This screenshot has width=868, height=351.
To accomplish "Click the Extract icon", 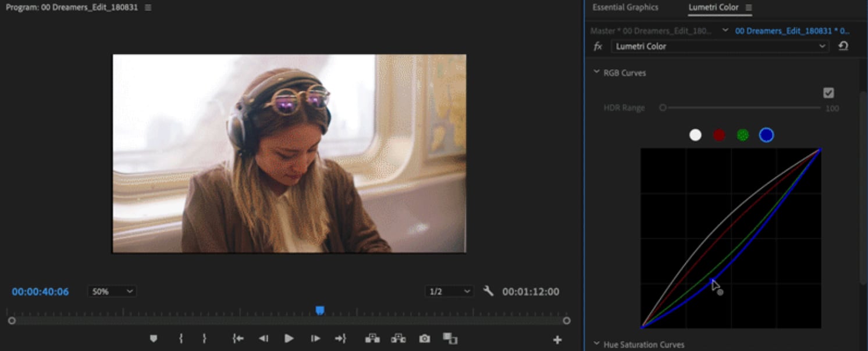I will 399,338.
